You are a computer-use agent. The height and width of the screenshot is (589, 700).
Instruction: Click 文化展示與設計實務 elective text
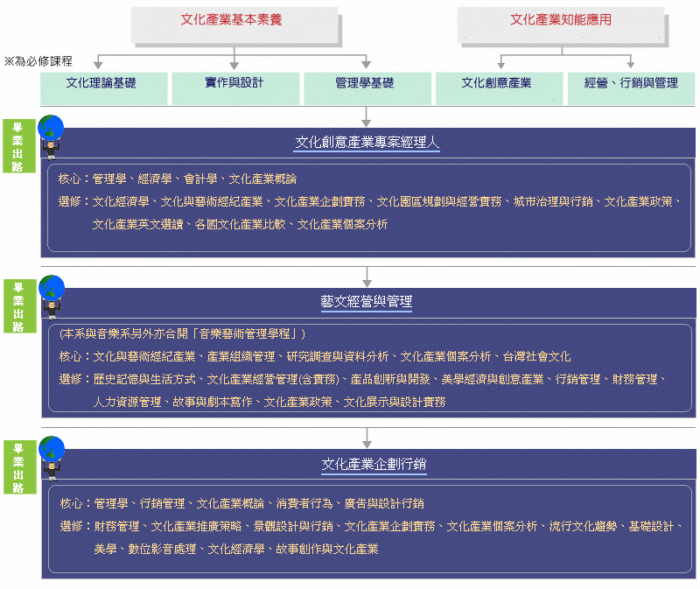tap(395, 402)
